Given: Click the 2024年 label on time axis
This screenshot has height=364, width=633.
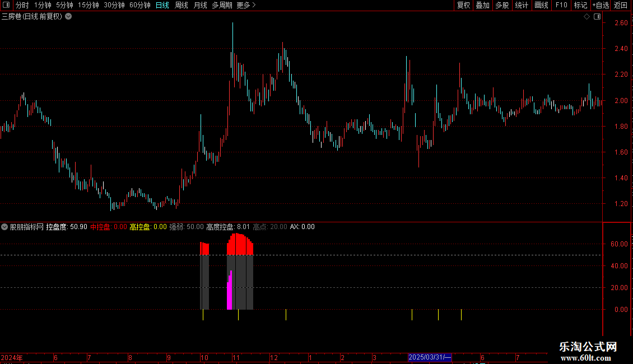Looking at the screenshot, I should pyautogui.click(x=12, y=357).
